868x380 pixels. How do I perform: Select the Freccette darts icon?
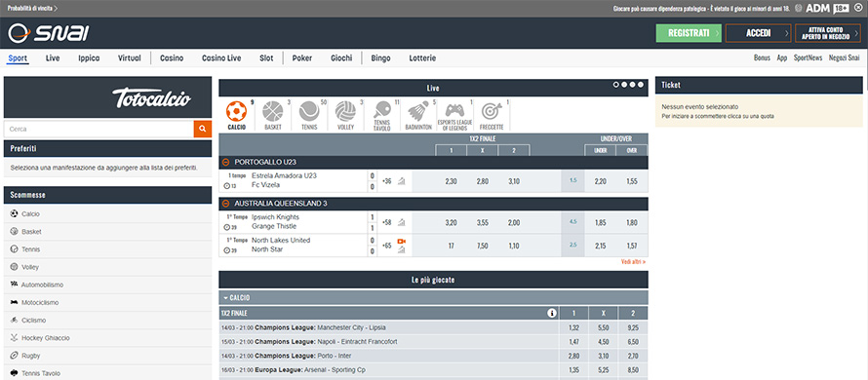click(492, 115)
